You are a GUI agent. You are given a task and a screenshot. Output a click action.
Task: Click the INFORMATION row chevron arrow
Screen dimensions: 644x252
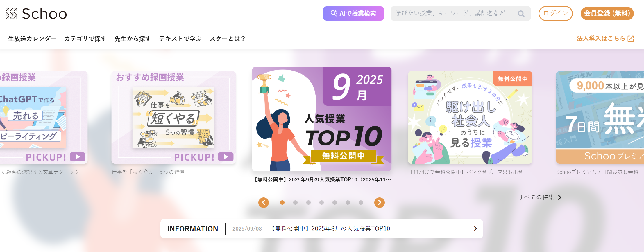[x=475, y=228]
